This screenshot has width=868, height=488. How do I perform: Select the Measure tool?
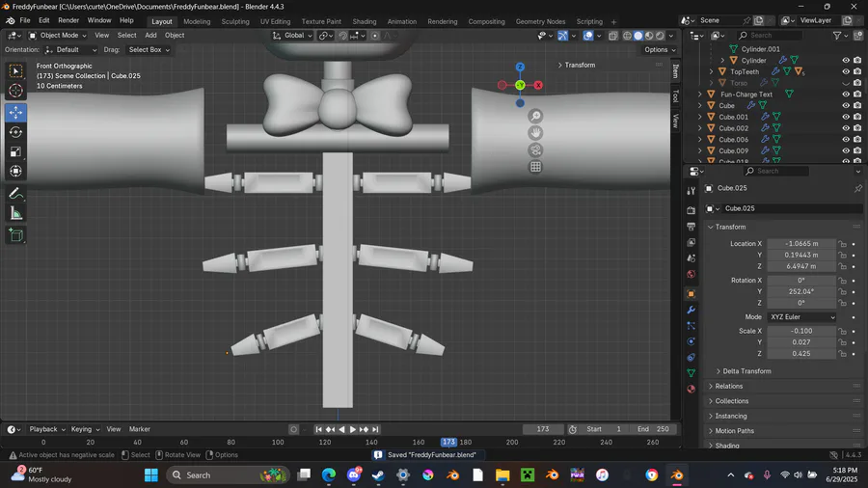[15, 213]
